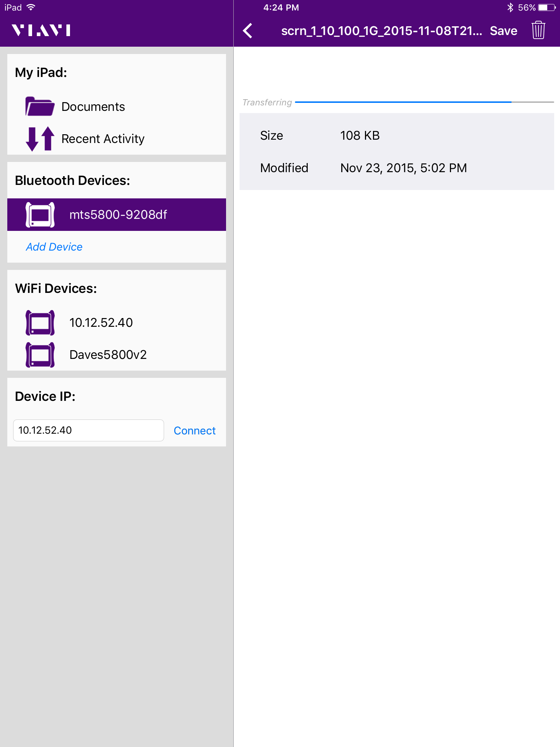Tap the file name title scrn_1_10_100_1G
Viewport: 560px width, 747px height.
coord(381,31)
